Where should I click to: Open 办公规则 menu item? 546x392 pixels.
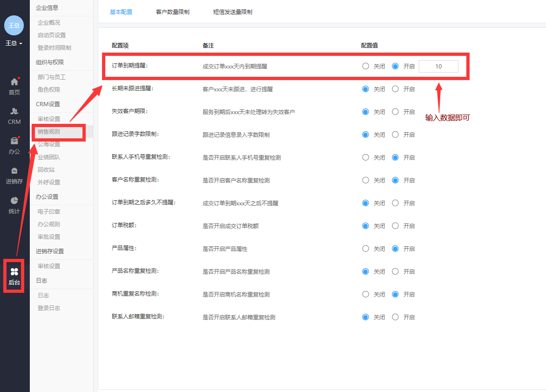click(49, 224)
